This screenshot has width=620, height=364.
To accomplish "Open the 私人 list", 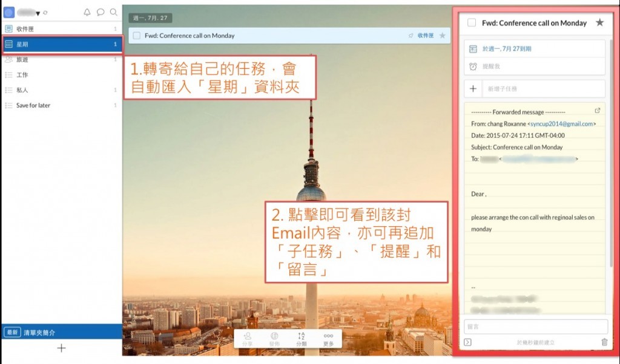I will pyautogui.click(x=62, y=90).
